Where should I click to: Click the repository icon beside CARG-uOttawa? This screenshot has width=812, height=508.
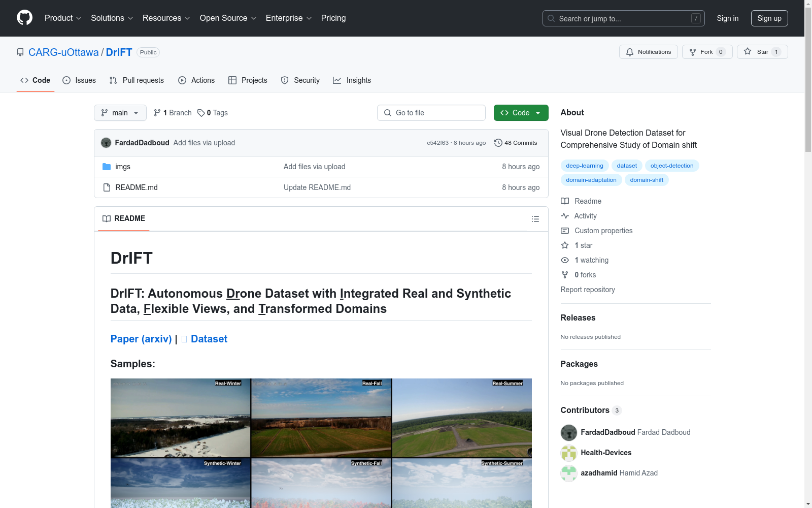tap(20, 52)
